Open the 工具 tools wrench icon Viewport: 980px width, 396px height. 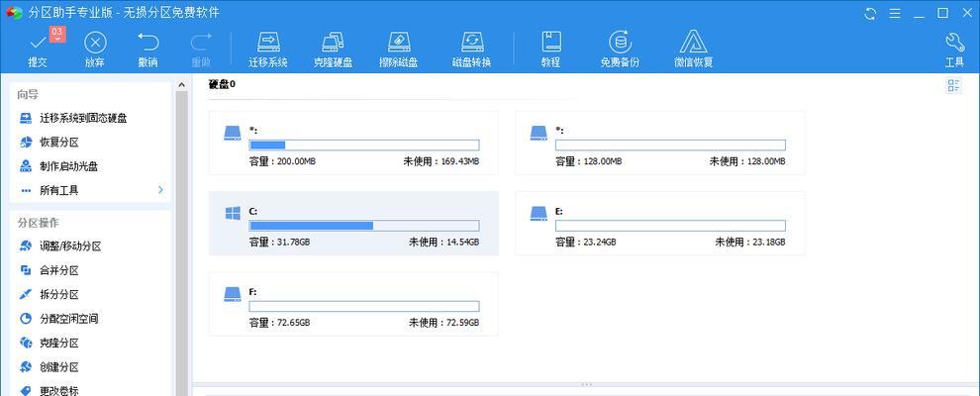pos(954,49)
